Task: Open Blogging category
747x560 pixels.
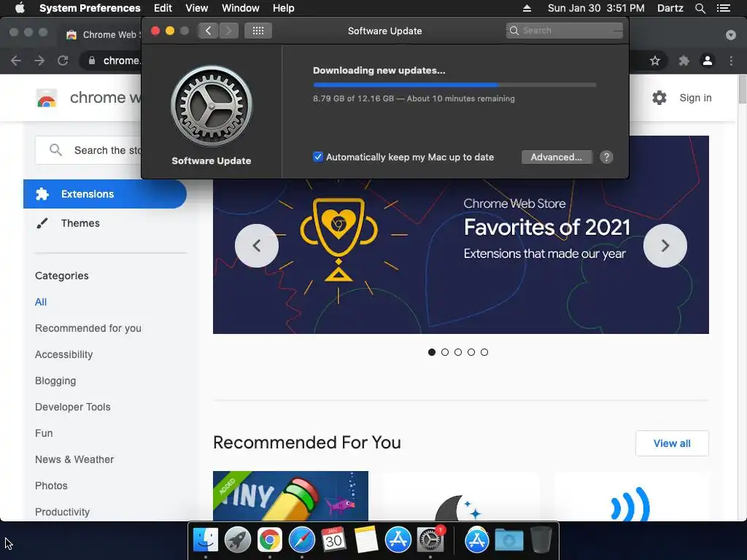Action: tap(55, 381)
